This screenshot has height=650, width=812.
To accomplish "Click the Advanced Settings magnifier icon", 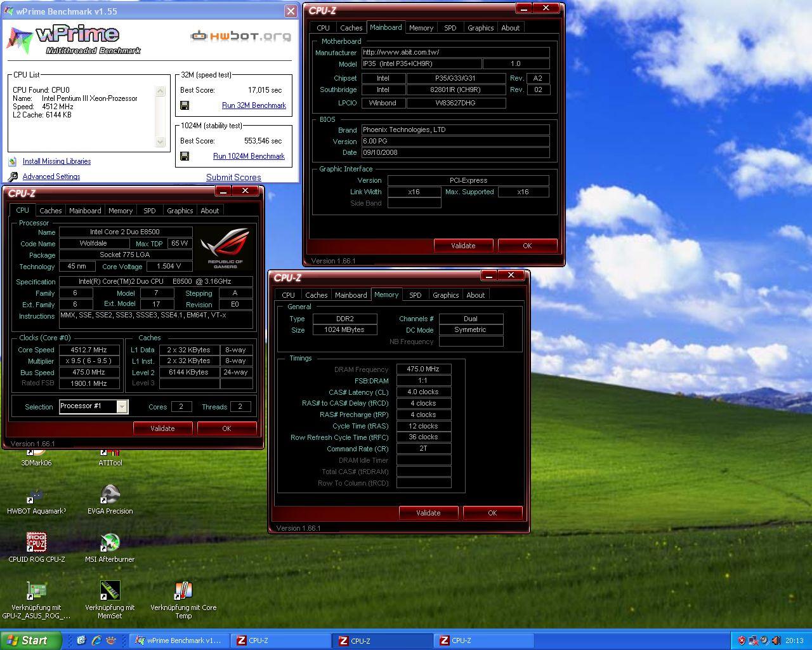I will click(x=13, y=176).
